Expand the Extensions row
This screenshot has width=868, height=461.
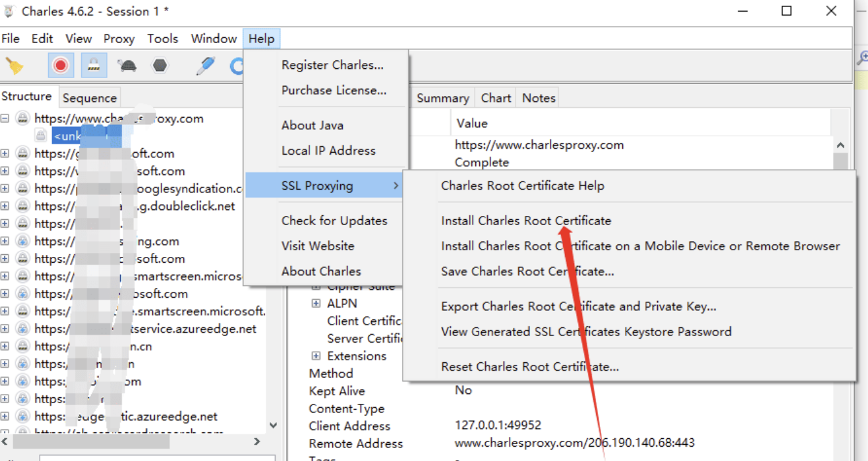pyautogui.click(x=316, y=356)
